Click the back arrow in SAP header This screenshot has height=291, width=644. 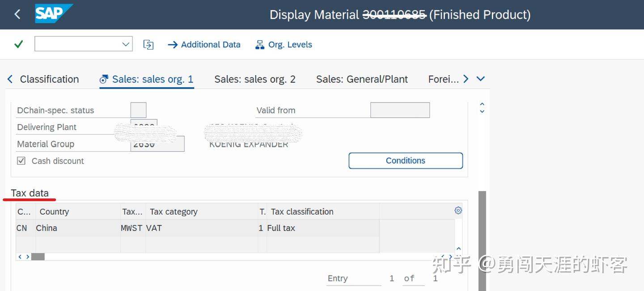point(17,14)
